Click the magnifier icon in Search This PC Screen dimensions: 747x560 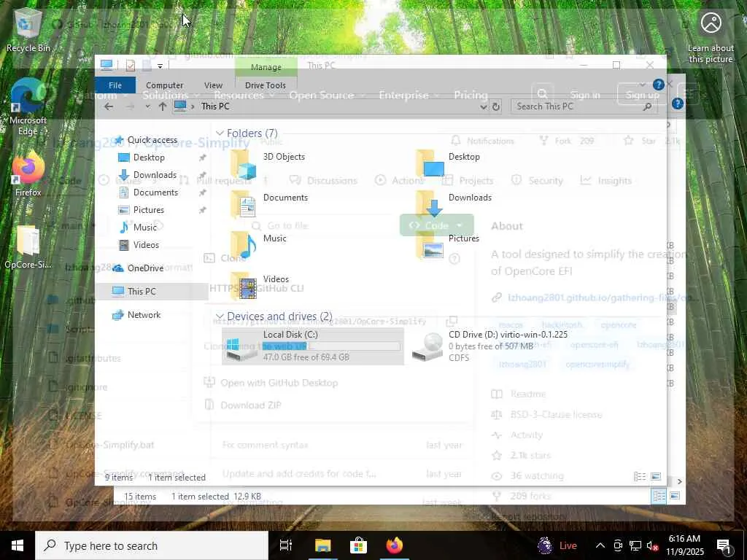point(647,106)
